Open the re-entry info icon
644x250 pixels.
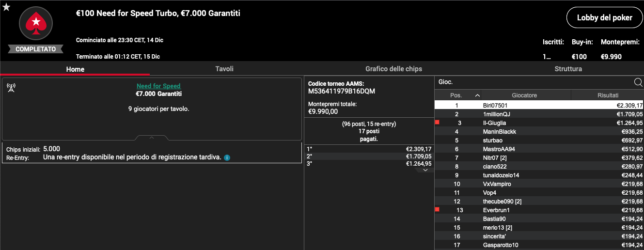(x=227, y=158)
